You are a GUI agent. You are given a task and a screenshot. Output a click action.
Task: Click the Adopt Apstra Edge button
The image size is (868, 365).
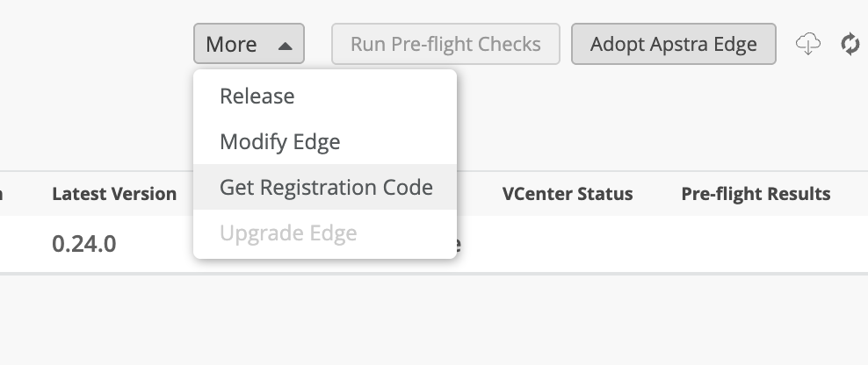[673, 44]
